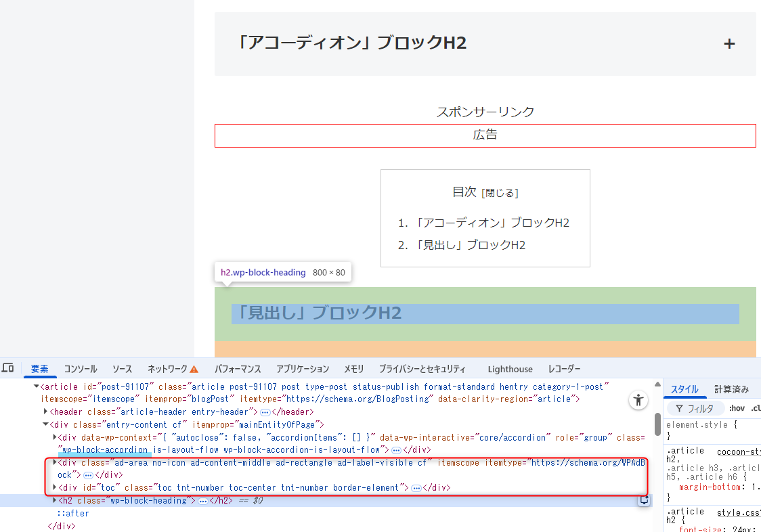Image resolution: width=761 pixels, height=532 pixels.
Task: Click the ellipsis badge in the toc div row
Action: [x=416, y=488]
